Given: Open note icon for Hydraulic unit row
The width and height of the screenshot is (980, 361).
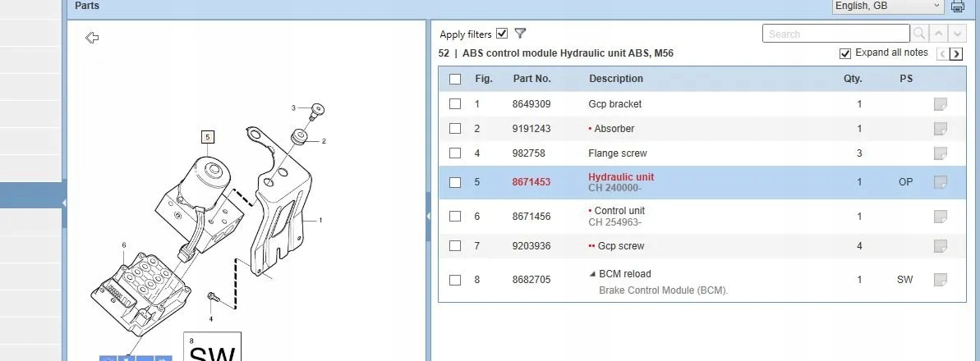Looking at the screenshot, I should [940, 182].
